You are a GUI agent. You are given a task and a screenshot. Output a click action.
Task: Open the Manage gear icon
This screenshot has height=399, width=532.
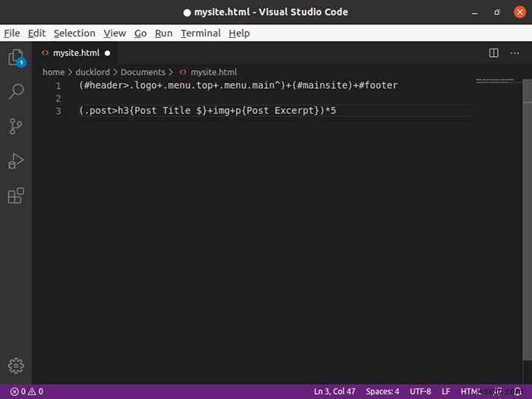pos(16,366)
